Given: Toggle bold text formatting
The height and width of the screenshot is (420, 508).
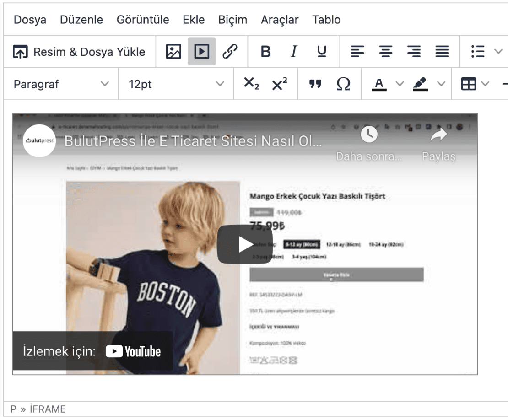Looking at the screenshot, I should [x=265, y=51].
